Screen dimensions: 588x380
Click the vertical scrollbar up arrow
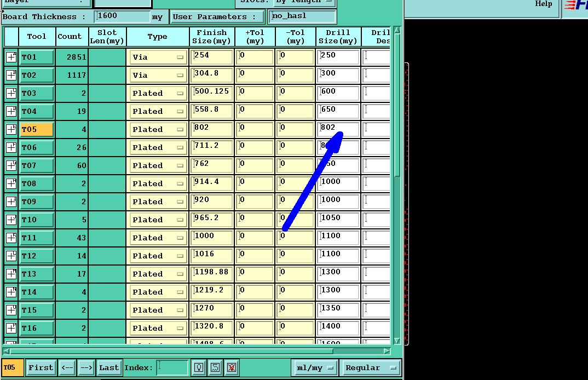(397, 30)
